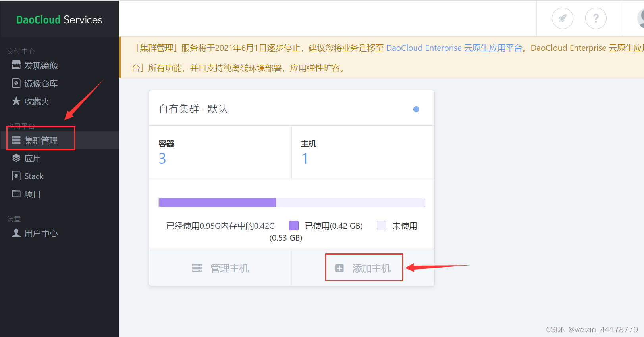Click the 未使用 legend label
Screen dimensions: 644x337
click(405, 226)
